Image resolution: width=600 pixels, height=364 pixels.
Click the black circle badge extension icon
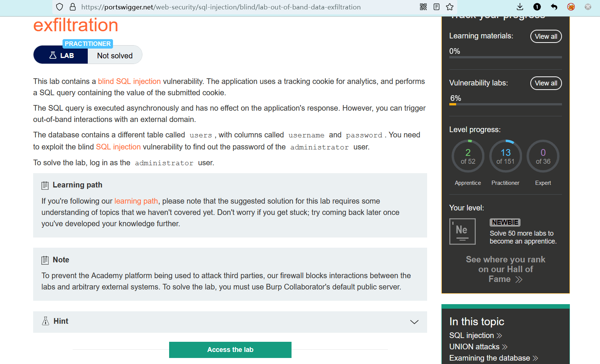[x=537, y=7]
